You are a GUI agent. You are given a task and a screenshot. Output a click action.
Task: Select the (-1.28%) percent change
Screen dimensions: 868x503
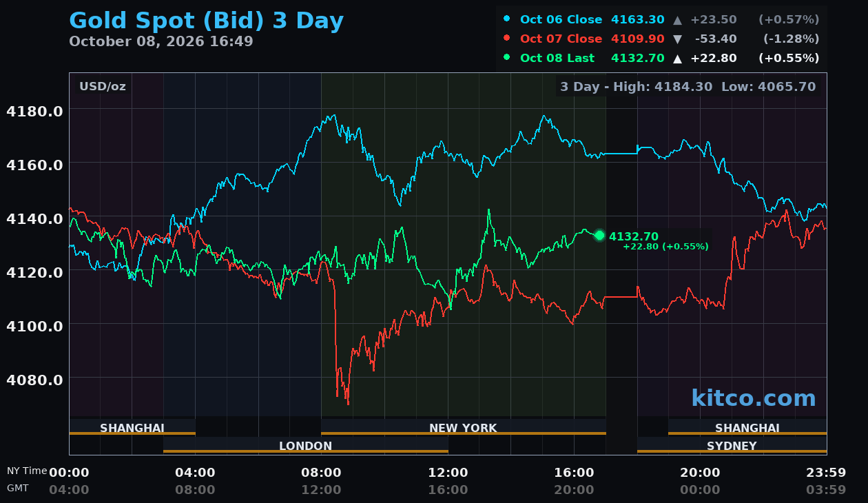(x=792, y=39)
